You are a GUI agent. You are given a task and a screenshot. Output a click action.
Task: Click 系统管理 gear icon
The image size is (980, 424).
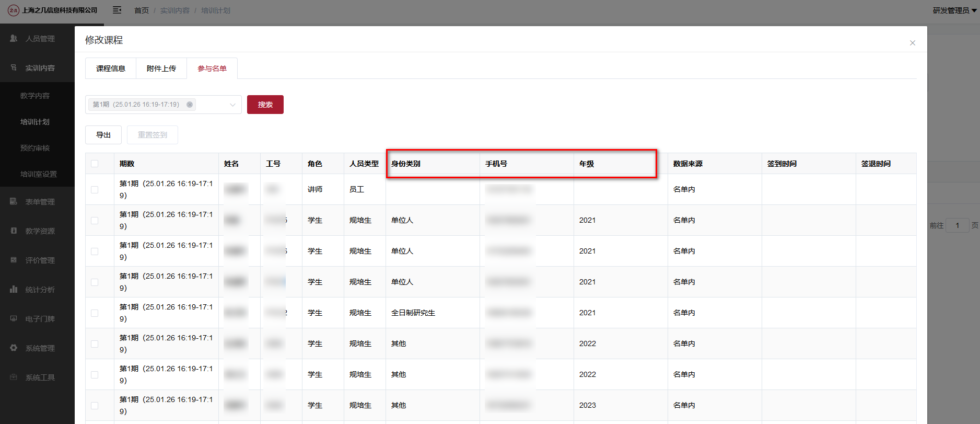point(14,348)
